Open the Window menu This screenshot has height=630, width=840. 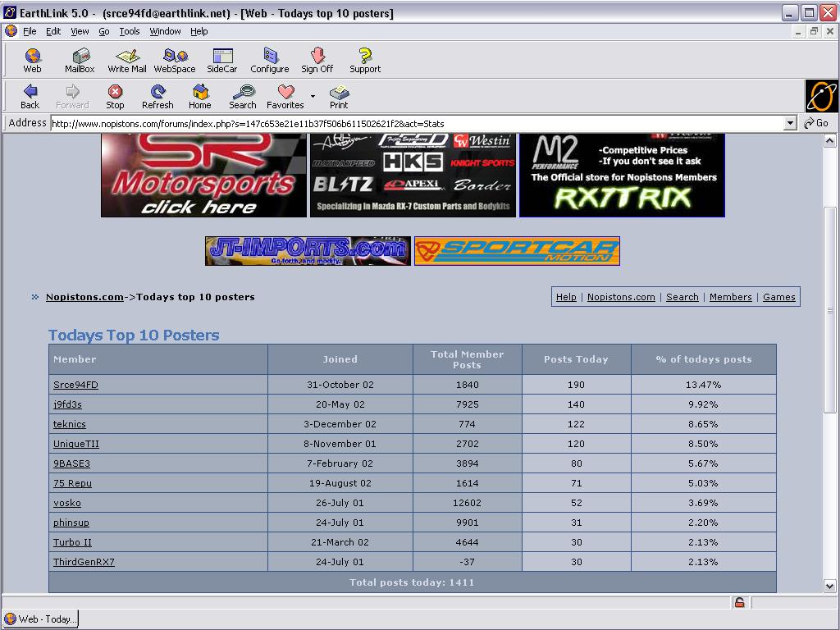[x=165, y=31]
